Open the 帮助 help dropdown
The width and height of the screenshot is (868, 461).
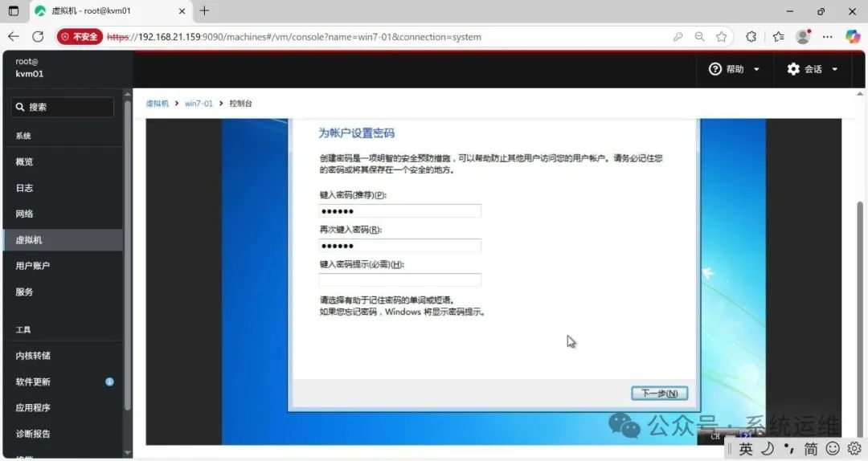[735, 68]
